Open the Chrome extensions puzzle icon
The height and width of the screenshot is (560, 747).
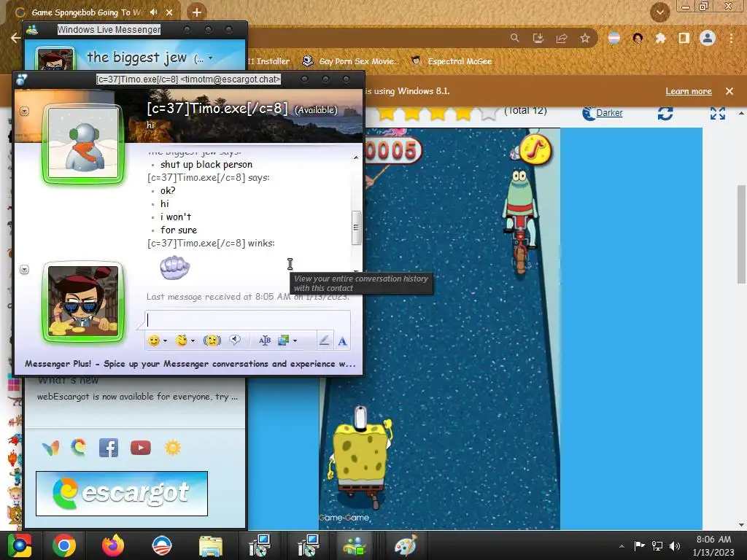(660, 38)
